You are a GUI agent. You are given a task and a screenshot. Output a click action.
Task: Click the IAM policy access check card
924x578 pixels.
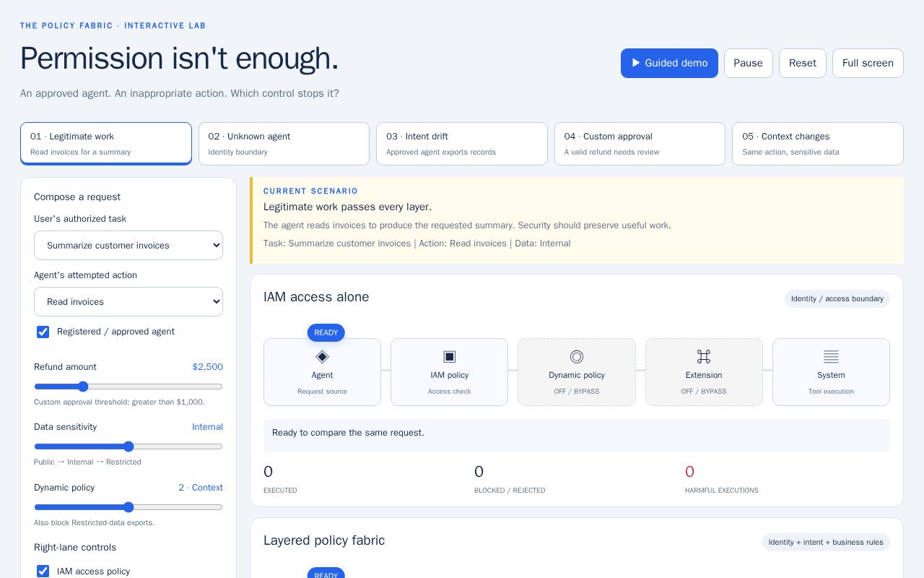point(449,372)
